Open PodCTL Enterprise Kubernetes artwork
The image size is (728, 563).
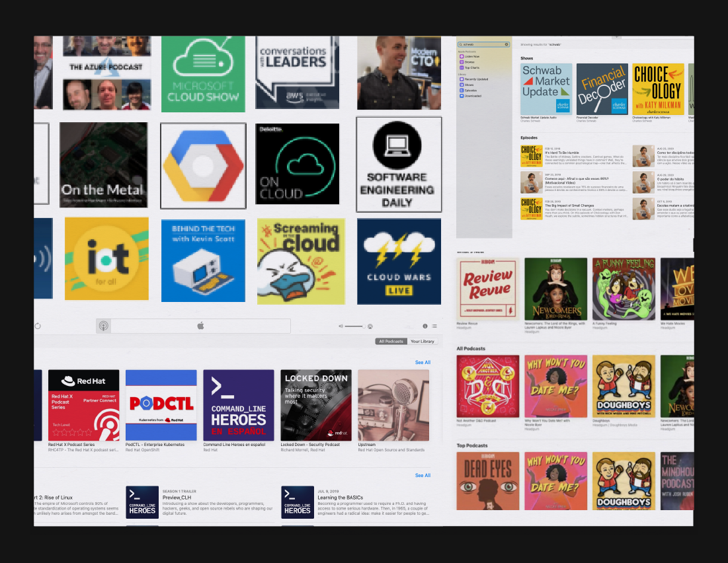tap(161, 405)
